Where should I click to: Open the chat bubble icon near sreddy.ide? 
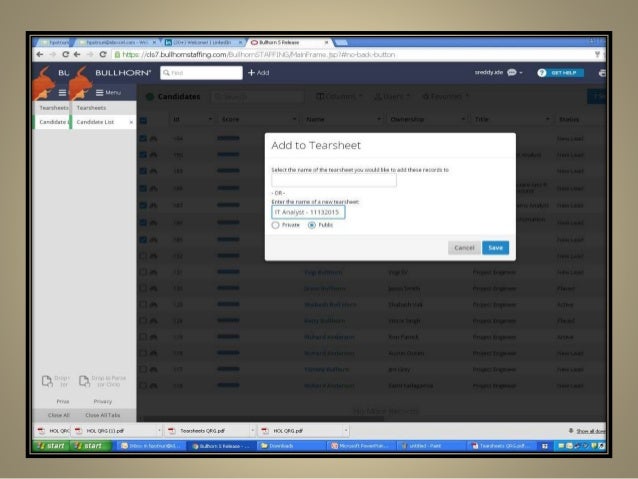click(511, 72)
